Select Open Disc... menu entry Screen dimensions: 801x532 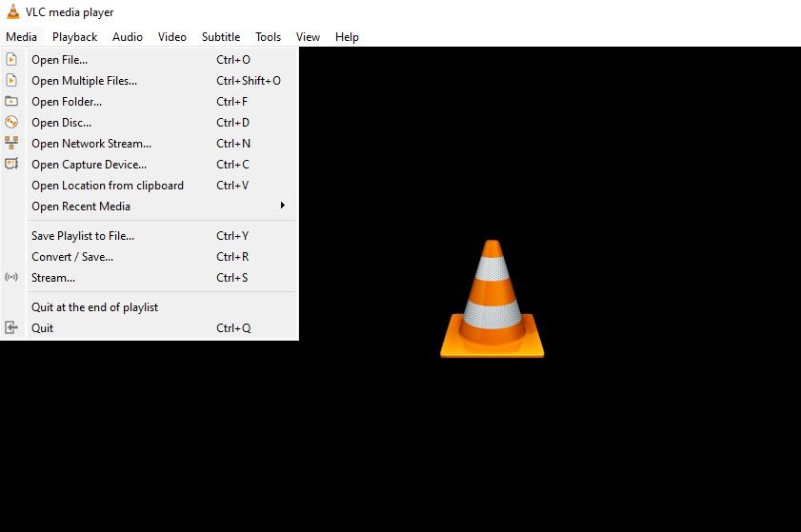[x=150, y=123]
